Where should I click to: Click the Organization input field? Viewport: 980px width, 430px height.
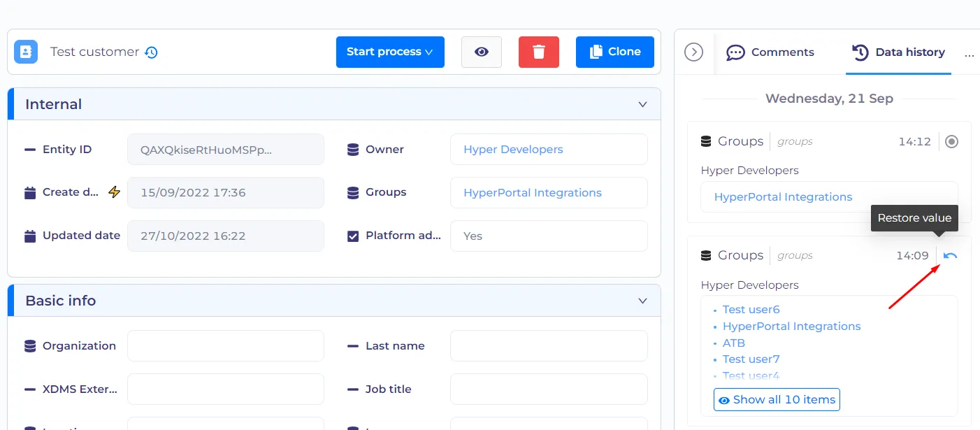226,346
